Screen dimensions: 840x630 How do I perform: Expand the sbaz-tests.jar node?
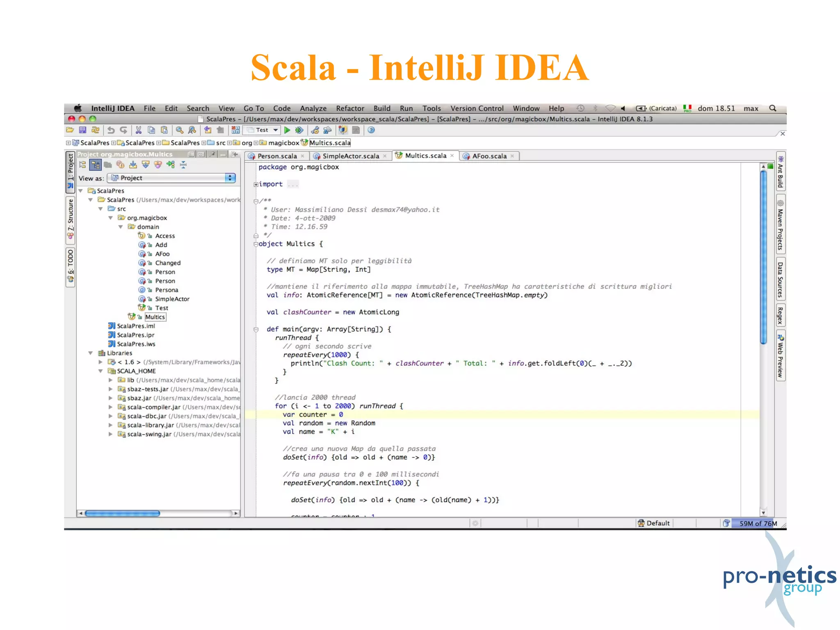coord(110,389)
